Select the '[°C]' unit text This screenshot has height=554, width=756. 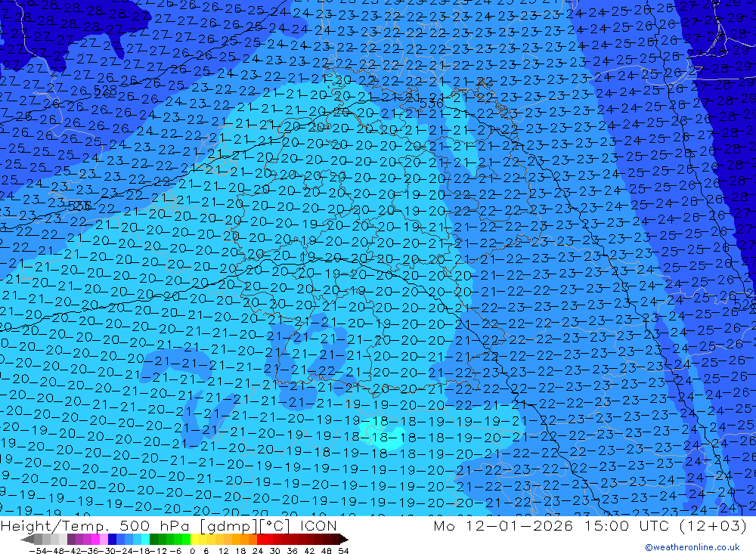[x=274, y=525]
